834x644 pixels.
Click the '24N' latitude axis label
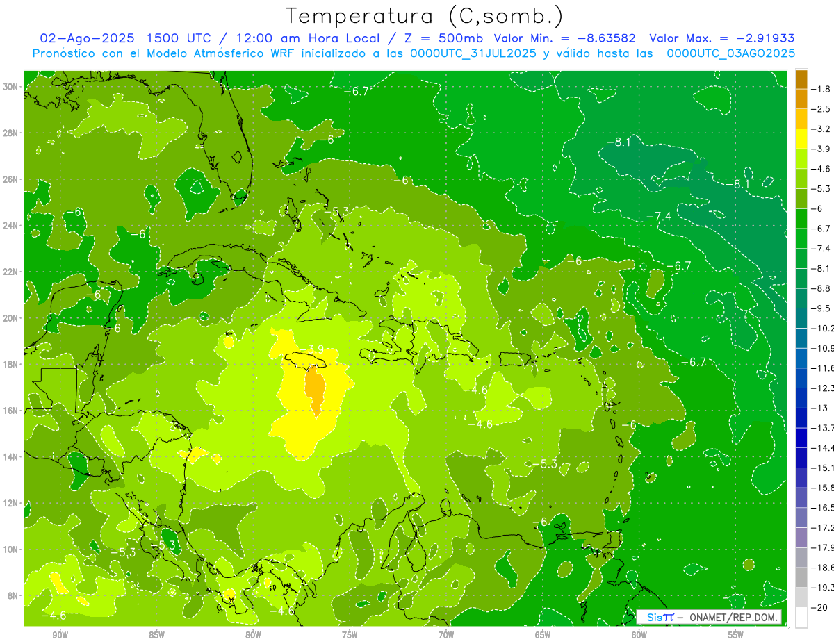click(x=10, y=226)
